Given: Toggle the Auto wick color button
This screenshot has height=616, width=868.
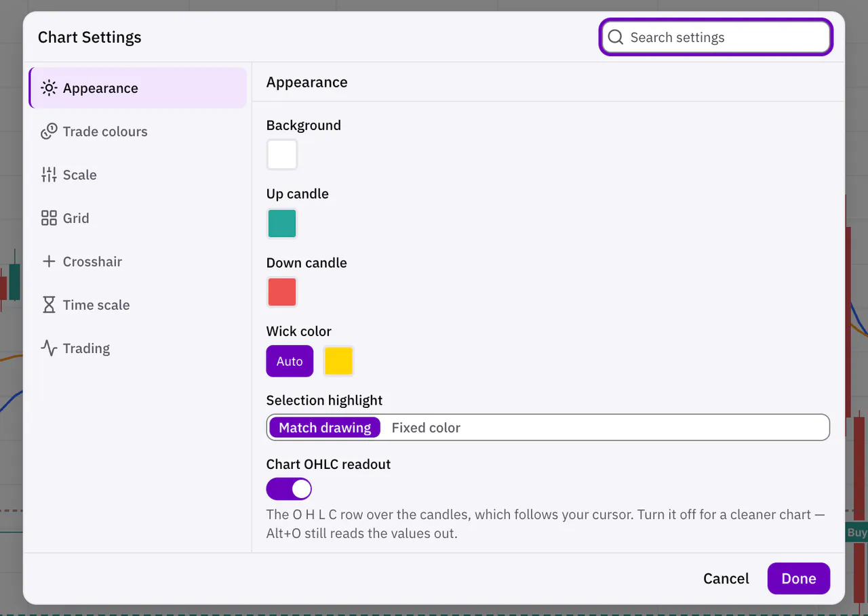Looking at the screenshot, I should pos(290,361).
